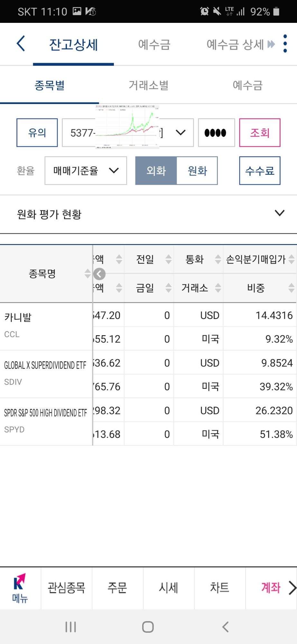The image size is (297, 644).
Task: Switch to top 예수금 tab
Action: (154, 44)
